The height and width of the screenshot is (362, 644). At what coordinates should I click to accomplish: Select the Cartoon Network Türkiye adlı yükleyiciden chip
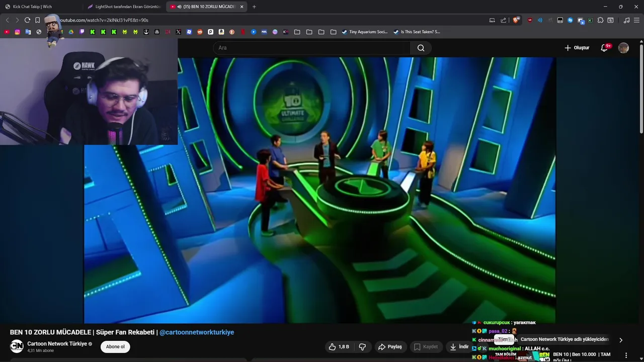[x=565, y=339]
